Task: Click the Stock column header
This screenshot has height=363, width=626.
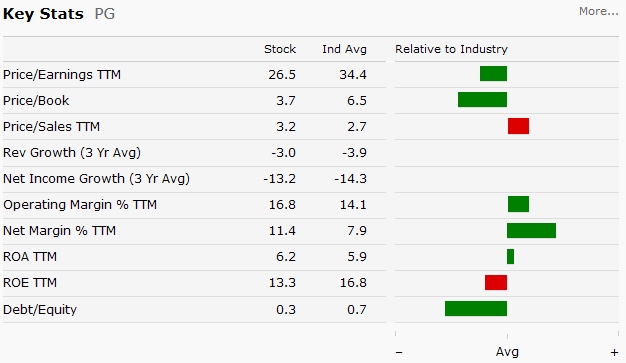Action: 280,49
